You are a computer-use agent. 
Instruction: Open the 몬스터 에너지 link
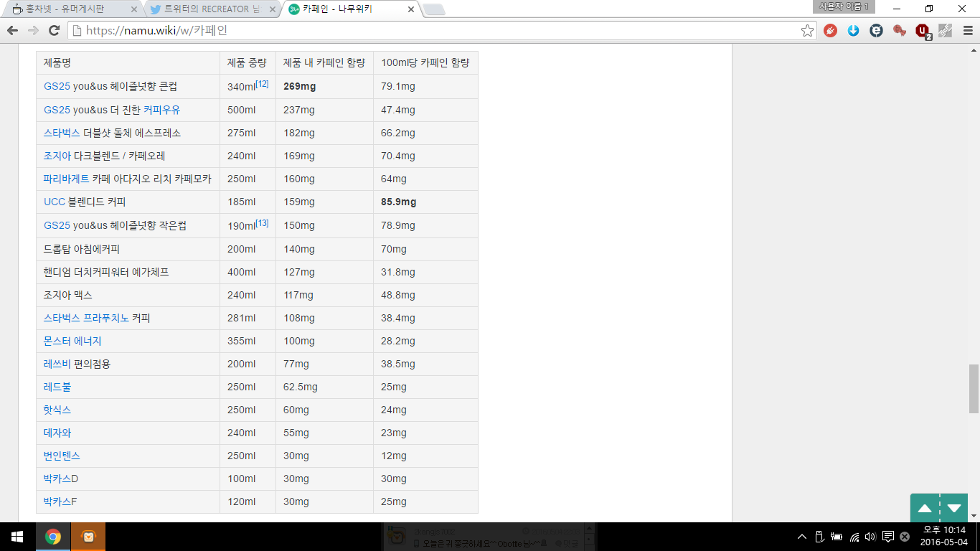(72, 341)
